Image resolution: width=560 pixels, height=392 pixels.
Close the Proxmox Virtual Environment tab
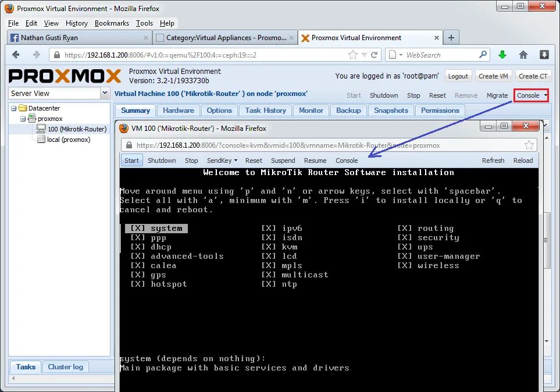point(437,38)
